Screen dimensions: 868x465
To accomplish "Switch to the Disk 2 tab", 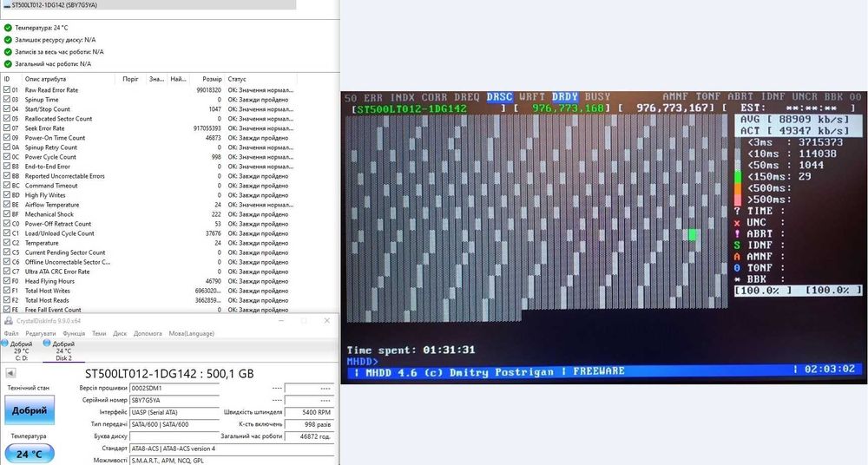I will click(63, 351).
